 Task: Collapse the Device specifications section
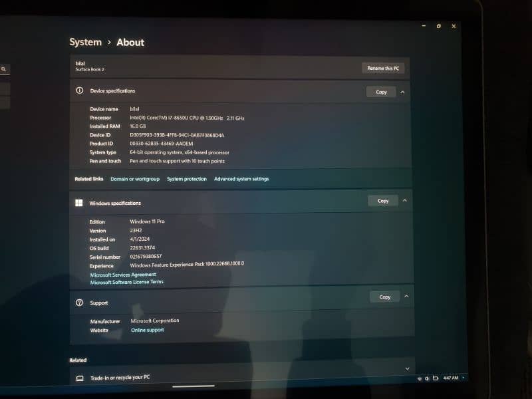pyautogui.click(x=402, y=92)
